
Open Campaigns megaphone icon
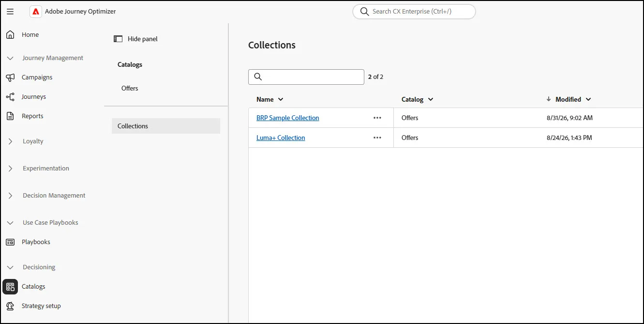pyautogui.click(x=10, y=77)
